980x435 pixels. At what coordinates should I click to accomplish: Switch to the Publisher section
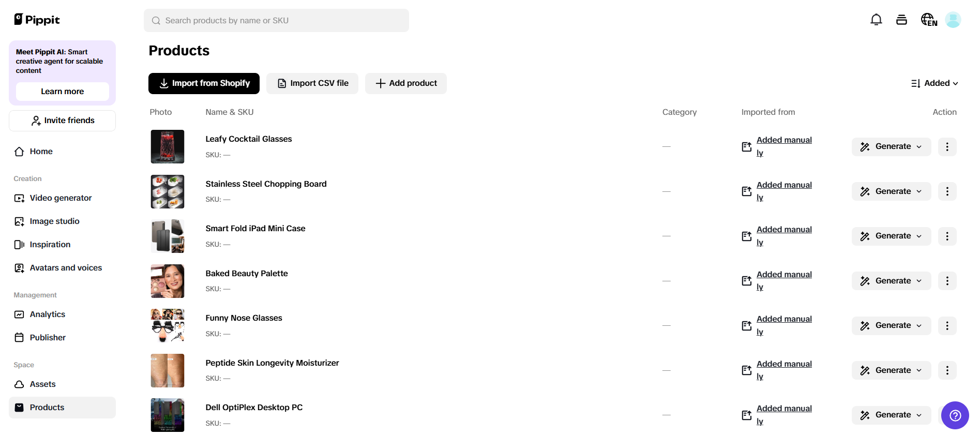click(47, 337)
